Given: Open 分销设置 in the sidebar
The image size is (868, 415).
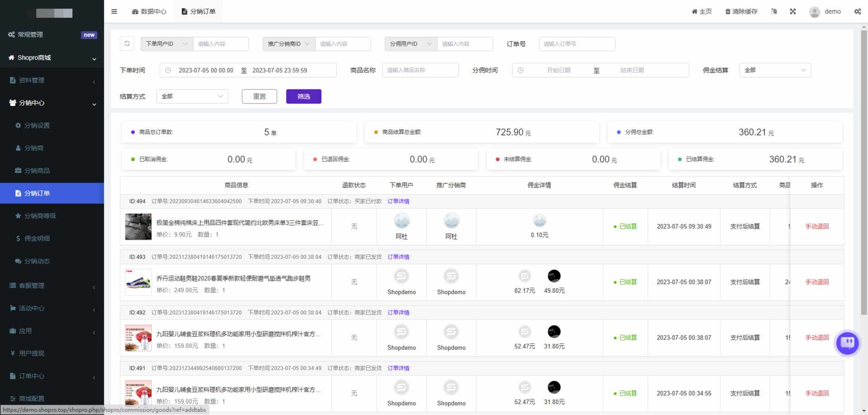Looking at the screenshot, I should [x=52, y=125].
